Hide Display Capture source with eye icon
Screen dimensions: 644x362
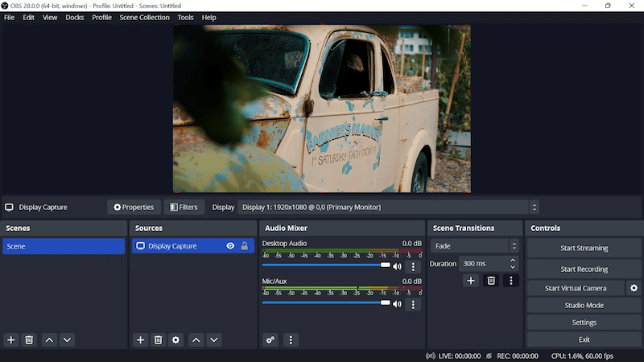pyautogui.click(x=230, y=246)
